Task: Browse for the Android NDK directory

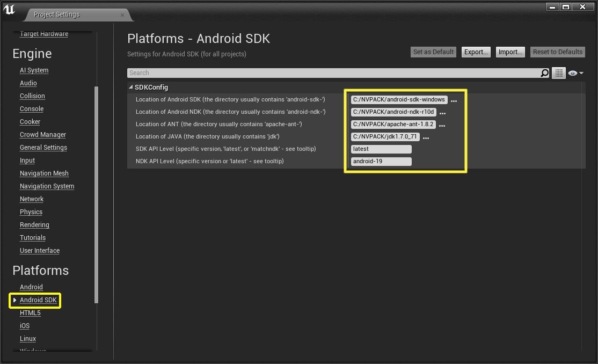Action: [x=442, y=113]
